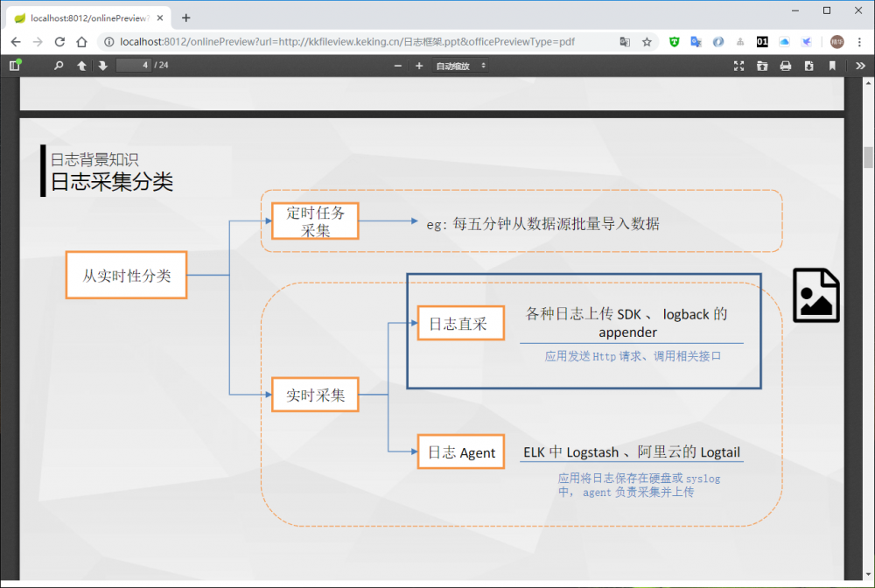Toggle the bookmark icon in the PDF toolbar
Screen dimensions: 875x588
pyautogui.click(x=831, y=66)
